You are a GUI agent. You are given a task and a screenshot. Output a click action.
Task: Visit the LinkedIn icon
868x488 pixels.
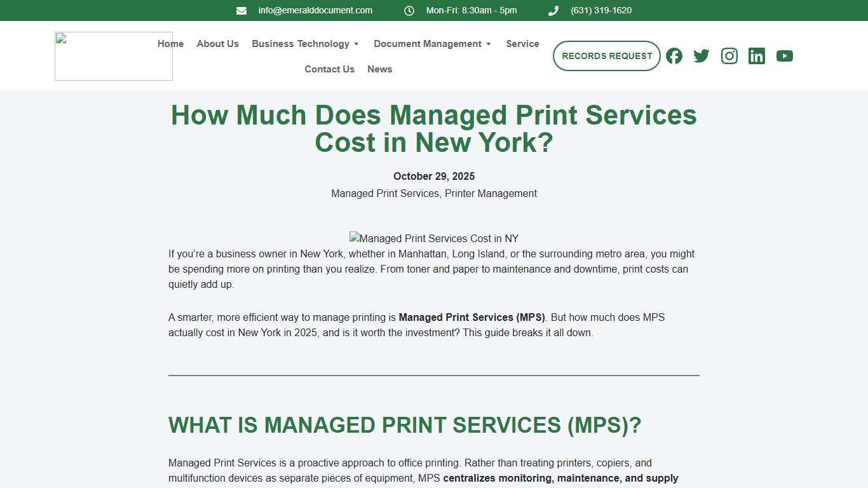click(756, 56)
